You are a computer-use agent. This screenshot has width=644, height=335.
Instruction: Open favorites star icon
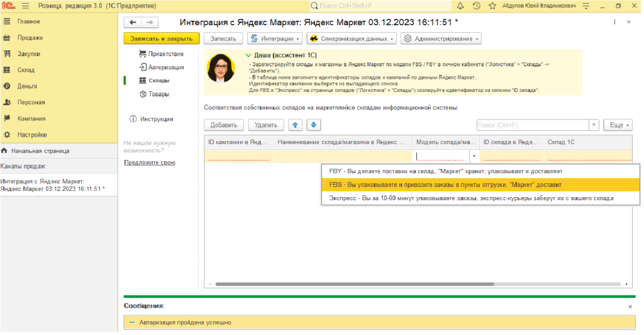[492, 6]
